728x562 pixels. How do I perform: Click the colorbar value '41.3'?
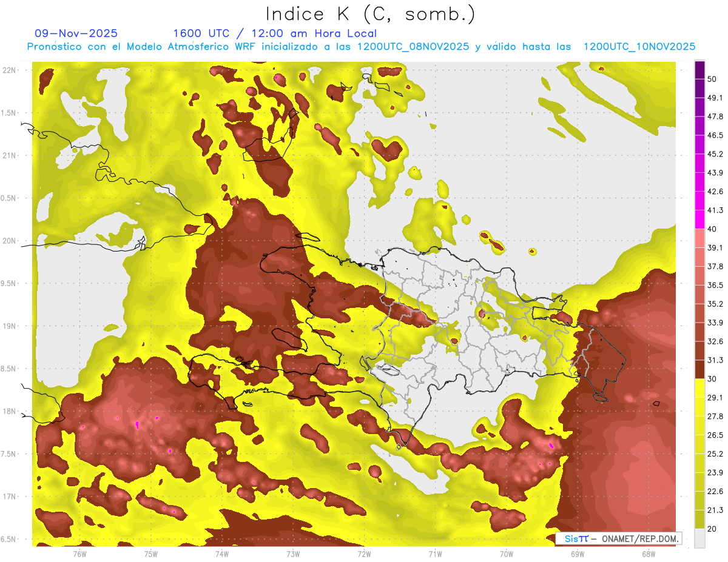point(715,210)
